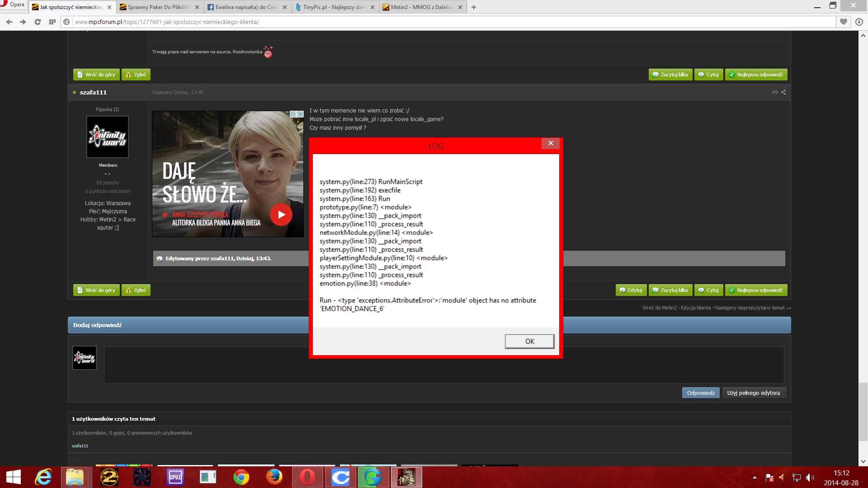Open the fan icon app in taskbar
This screenshot has width=868, height=488.
[x=142, y=477]
